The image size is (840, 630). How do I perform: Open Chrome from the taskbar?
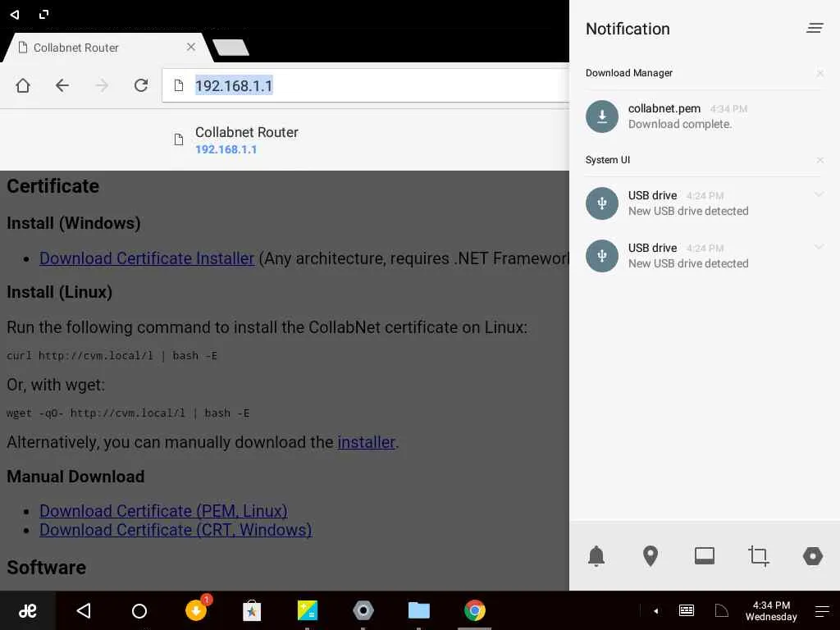click(475, 610)
